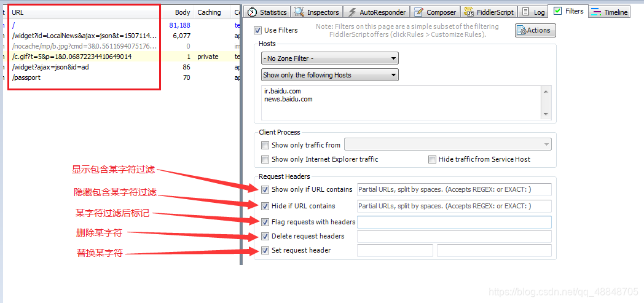The height and width of the screenshot is (303, 644).
Task: Switch to the Log tab
Action: point(533,12)
